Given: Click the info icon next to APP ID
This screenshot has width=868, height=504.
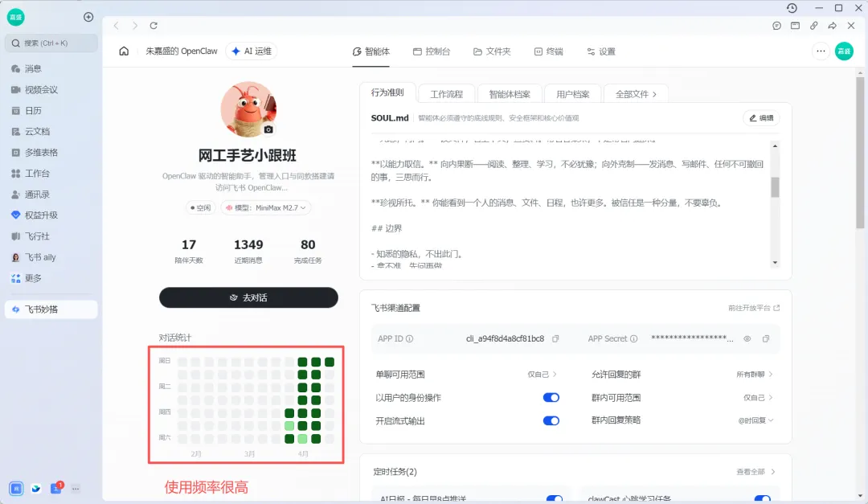Looking at the screenshot, I should (410, 338).
